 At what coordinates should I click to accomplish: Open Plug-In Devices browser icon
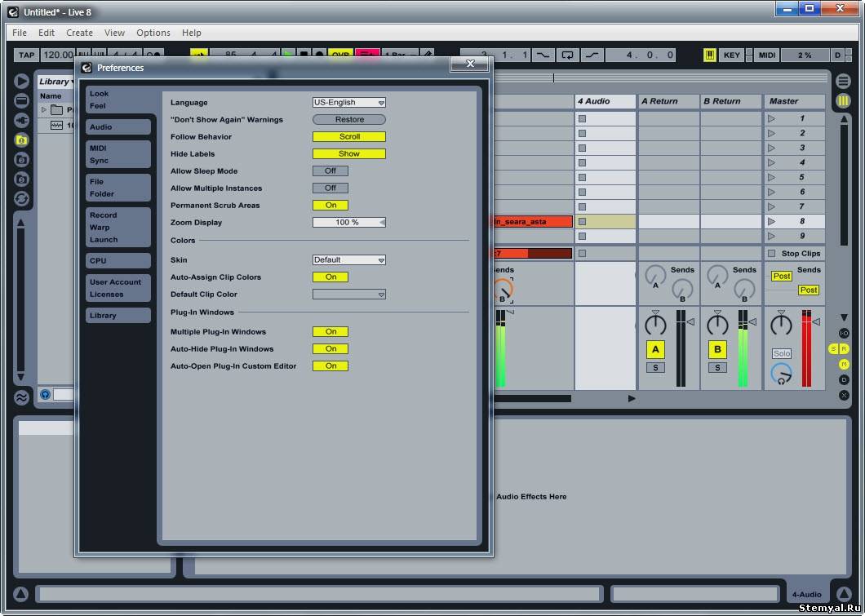point(21,120)
